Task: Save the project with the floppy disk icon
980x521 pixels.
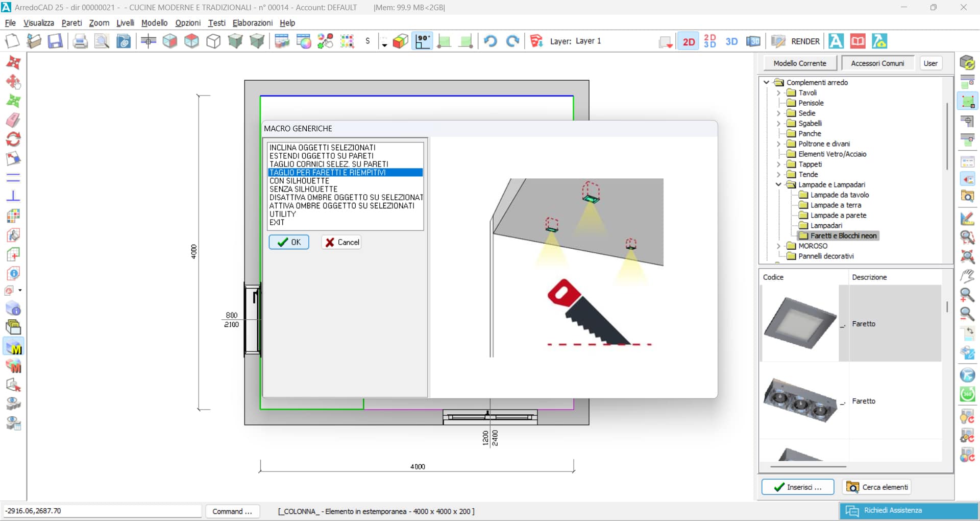Action: pyautogui.click(x=55, y=41)
